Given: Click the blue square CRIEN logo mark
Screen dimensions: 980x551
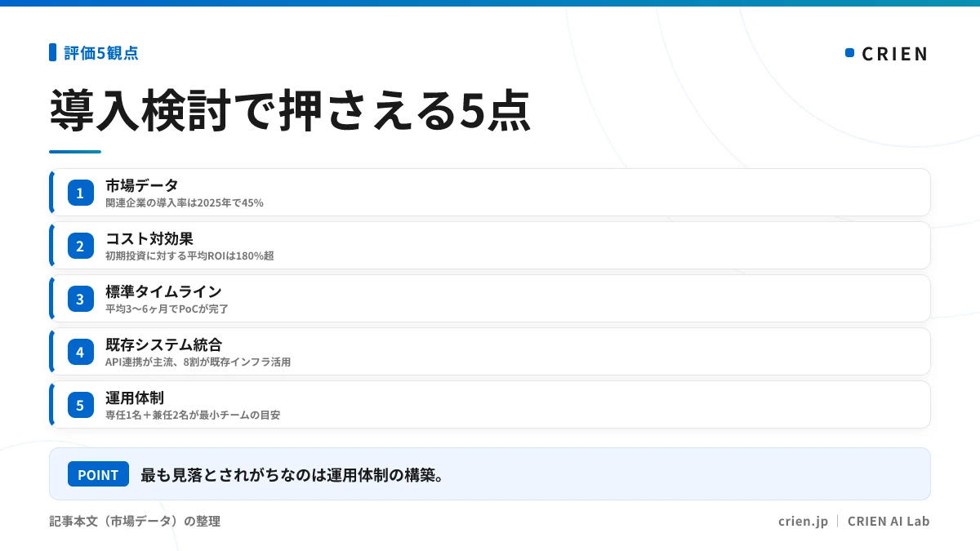Looking at the screenshot, I should point(849,53).
